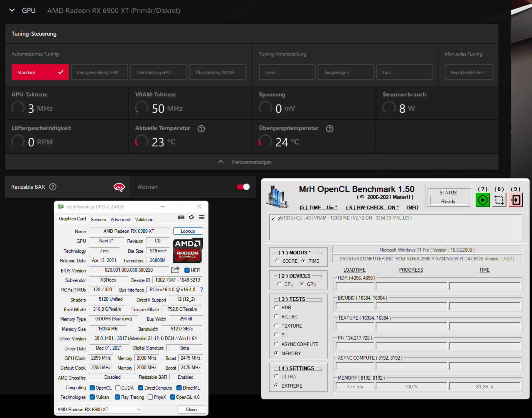The image size is (532, 418).
Task: Toggle the PhysX checkbox
Action: (150, 397)
